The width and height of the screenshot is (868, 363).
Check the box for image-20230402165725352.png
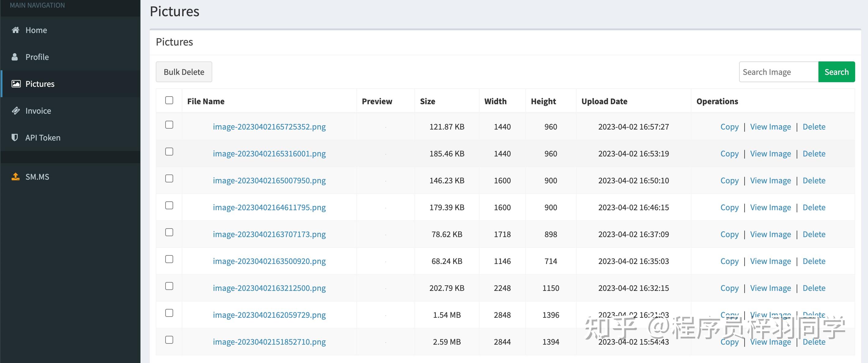point(169,125)
